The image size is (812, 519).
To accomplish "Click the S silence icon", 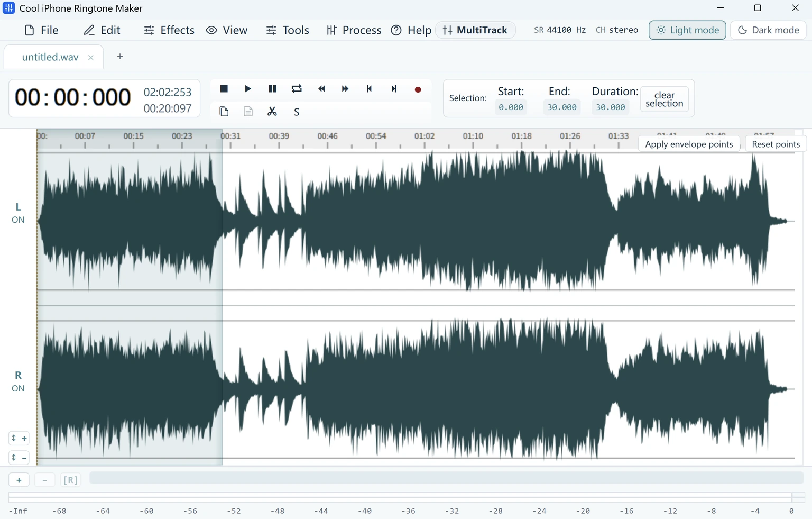I will click(297, 112).
